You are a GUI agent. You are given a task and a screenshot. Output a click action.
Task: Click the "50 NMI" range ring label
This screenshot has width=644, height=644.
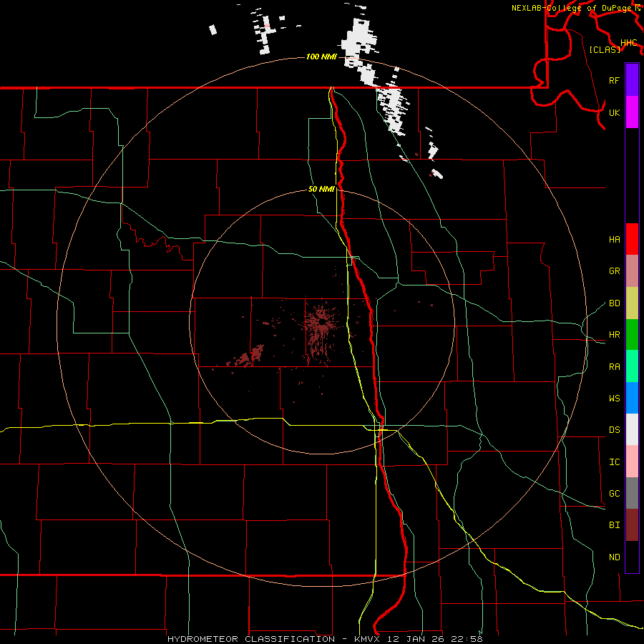click(x=321, y=189)
